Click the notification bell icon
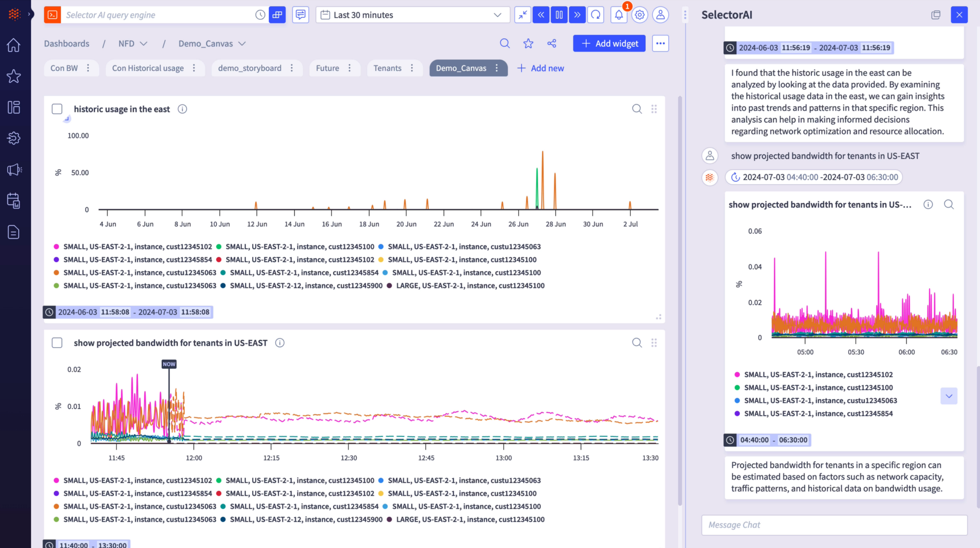Image resolution: width=980 pixels, height=548 pixels. pyautogui.click(x=618, y=15)
